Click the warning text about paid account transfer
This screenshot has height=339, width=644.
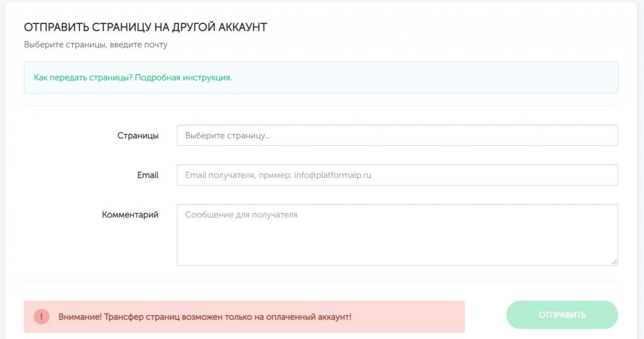(x=205, y=317)
